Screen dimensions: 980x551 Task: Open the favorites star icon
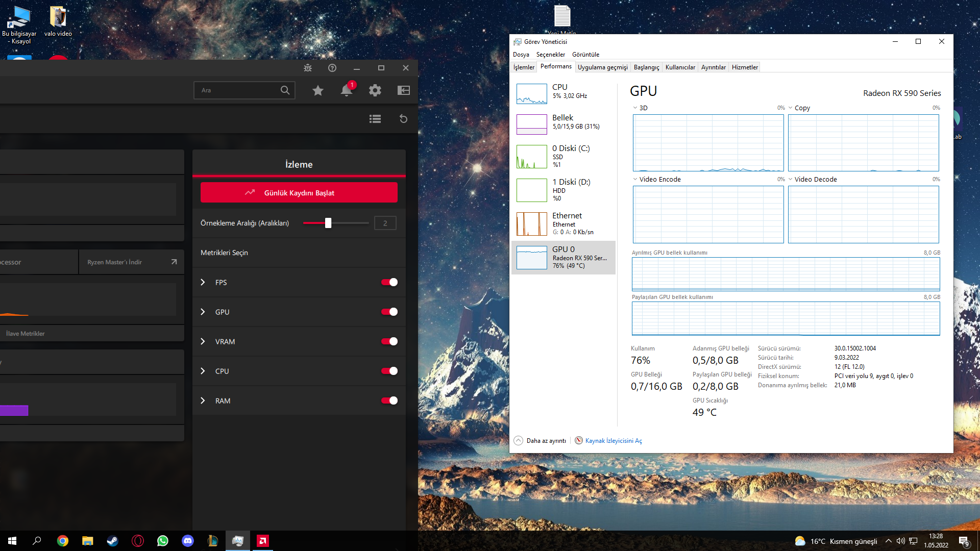pyautogui.click(x=318, y=90)
